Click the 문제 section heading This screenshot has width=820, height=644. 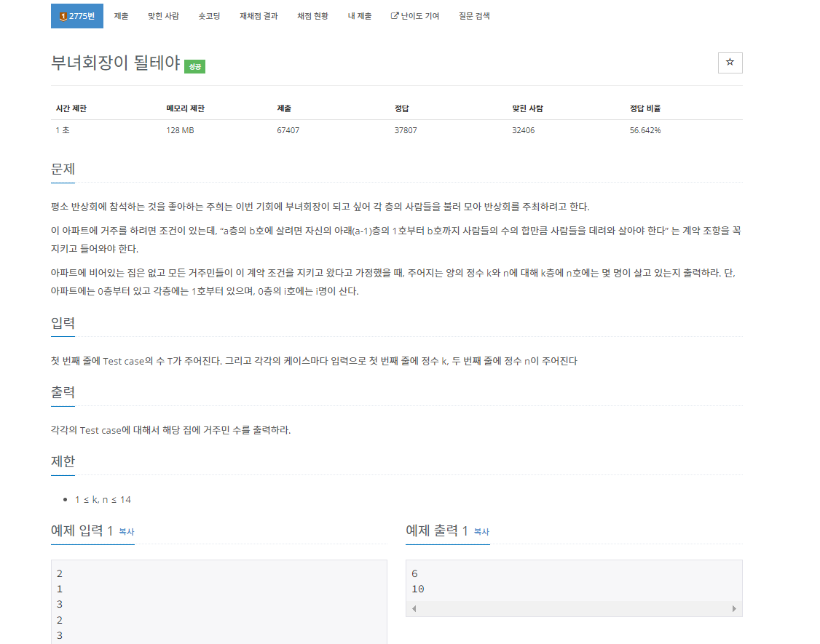63,170
